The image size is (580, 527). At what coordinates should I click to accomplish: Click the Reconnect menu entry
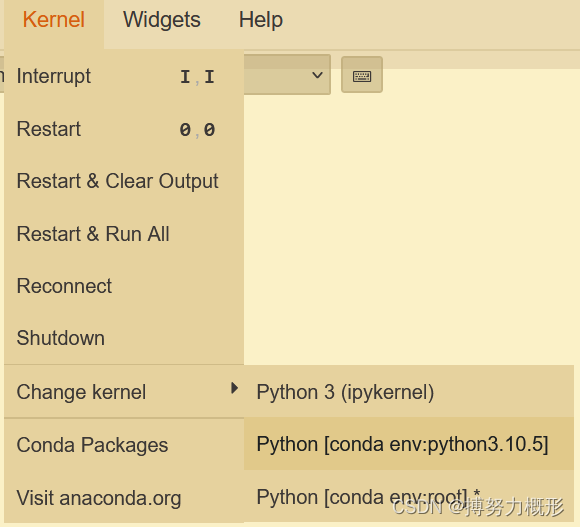point(124,286)
